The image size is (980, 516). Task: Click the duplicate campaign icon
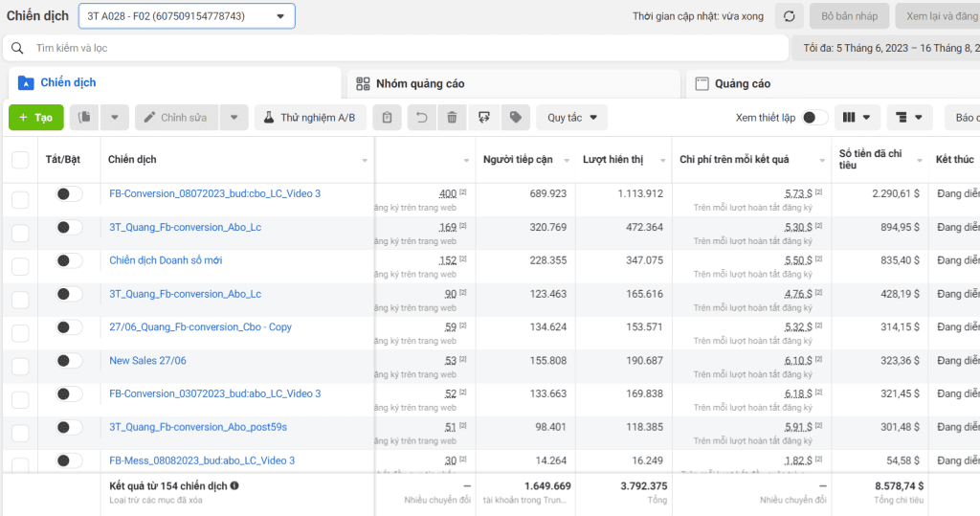[84, 118]
